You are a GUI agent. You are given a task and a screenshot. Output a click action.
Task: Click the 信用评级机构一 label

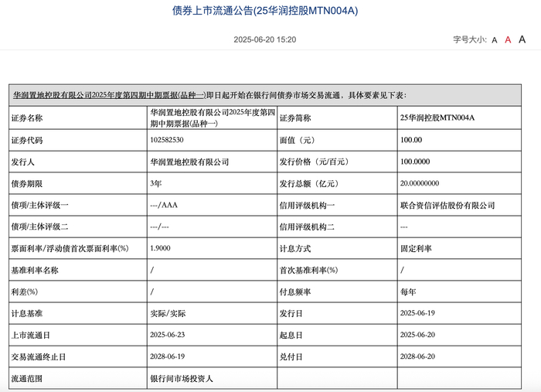click(x=307, y=206)
